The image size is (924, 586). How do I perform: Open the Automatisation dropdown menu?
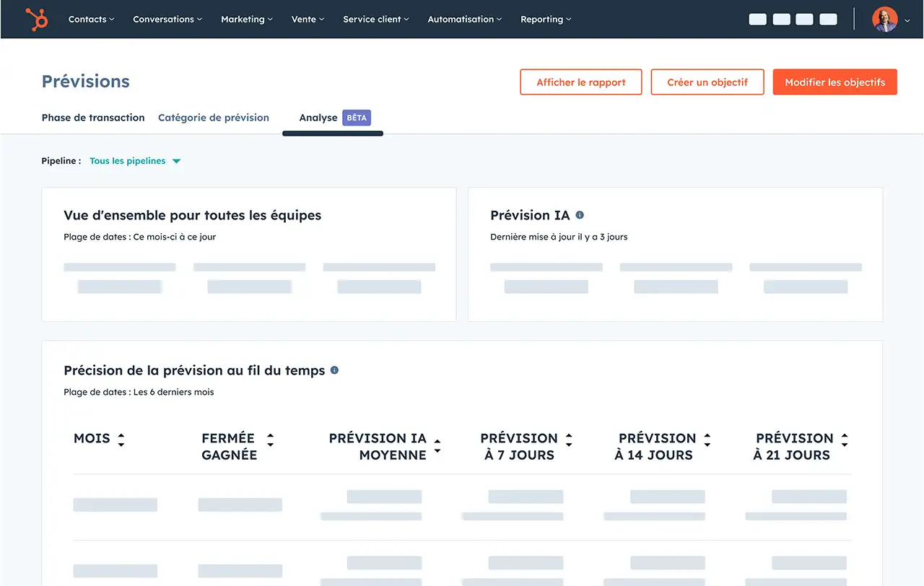coord(464,19)
